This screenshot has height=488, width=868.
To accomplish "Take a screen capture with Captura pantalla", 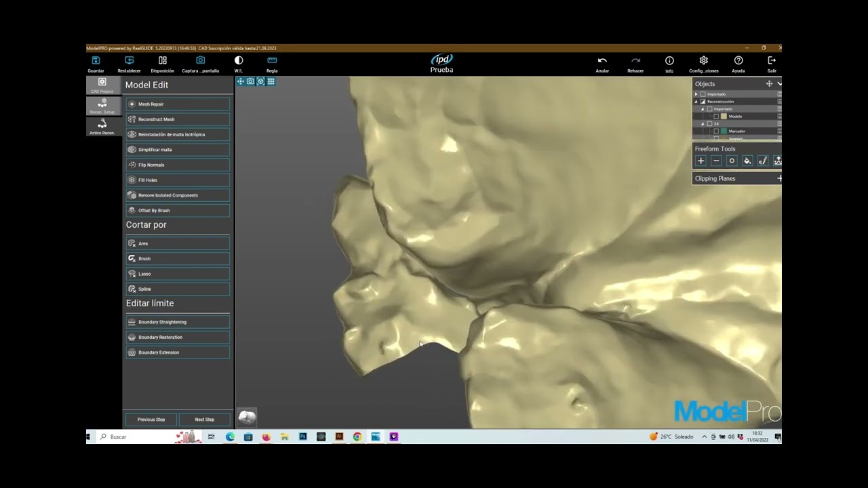I will [200, 60].
